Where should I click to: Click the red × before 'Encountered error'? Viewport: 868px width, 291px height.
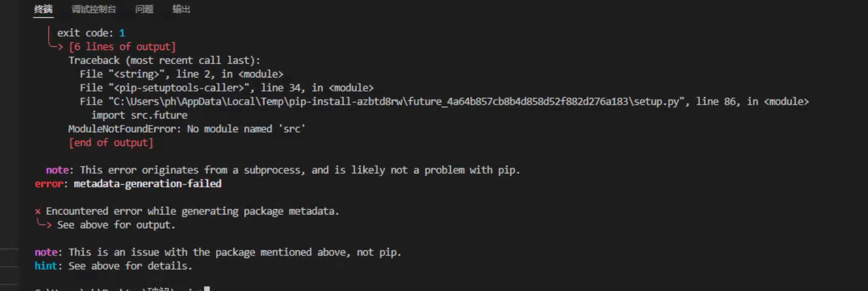(38, 211)
